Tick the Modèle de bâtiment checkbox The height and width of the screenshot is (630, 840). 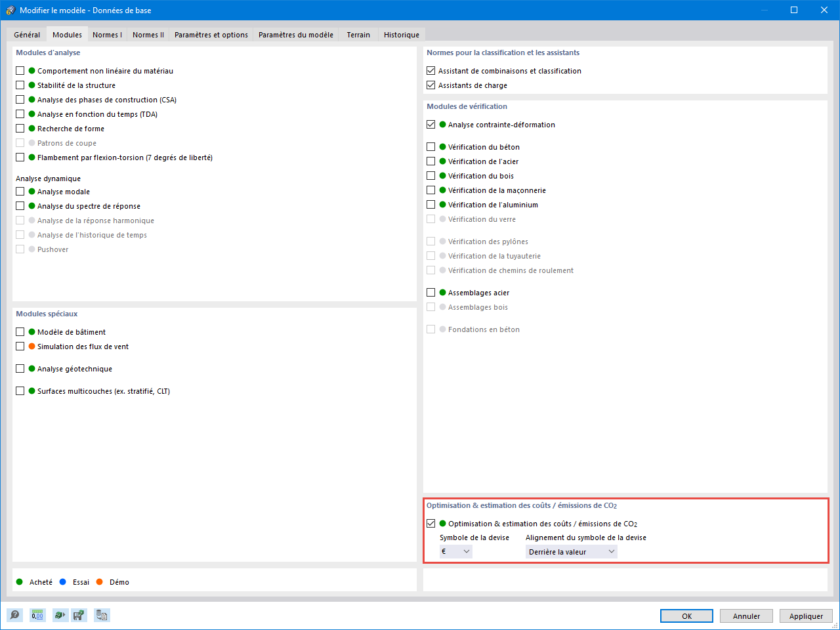click(x=20, y=331)
